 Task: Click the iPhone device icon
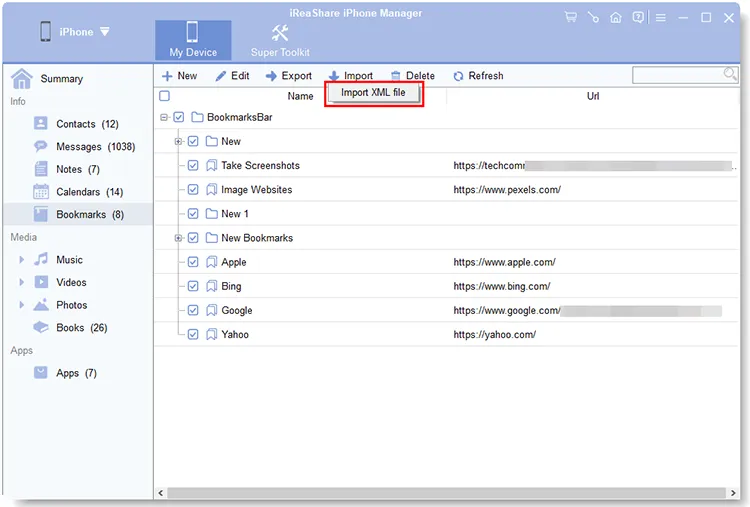pos(45,32)
